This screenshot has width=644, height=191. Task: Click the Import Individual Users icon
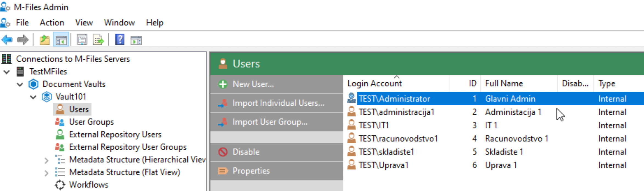(223, 103)
